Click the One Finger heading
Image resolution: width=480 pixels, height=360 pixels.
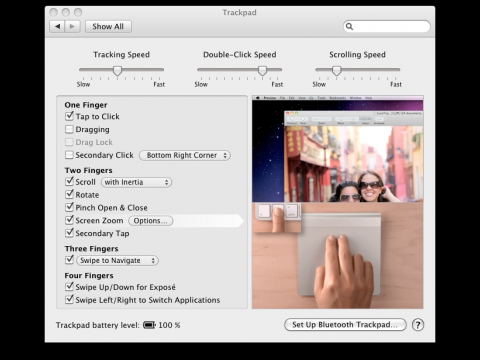86,105
